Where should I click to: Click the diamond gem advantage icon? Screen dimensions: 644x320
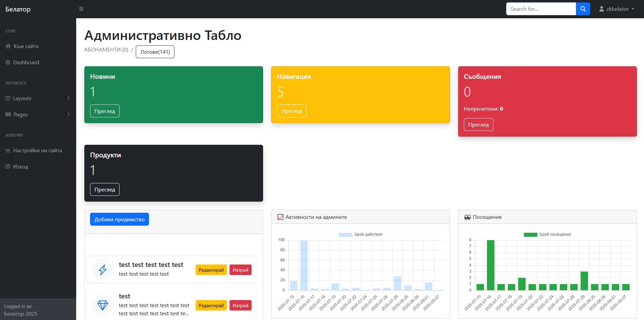point(103,305)
